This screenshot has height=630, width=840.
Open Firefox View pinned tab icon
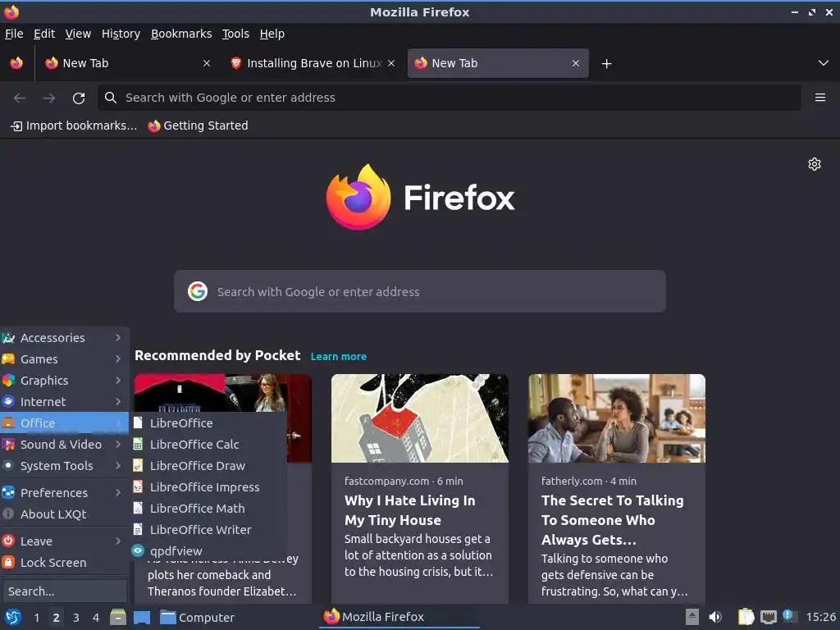pyautogui.click(x=16, y=63)
